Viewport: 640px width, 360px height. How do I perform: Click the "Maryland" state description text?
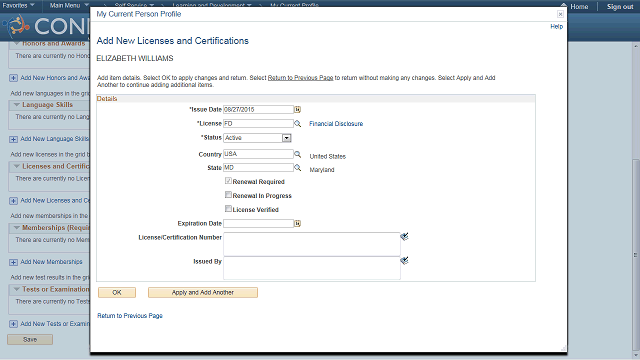click(x=322, y=170)
